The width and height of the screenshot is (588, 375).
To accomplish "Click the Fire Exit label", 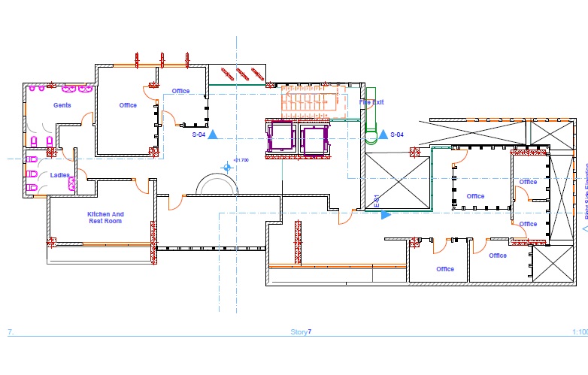I will (x=371, y=102).
